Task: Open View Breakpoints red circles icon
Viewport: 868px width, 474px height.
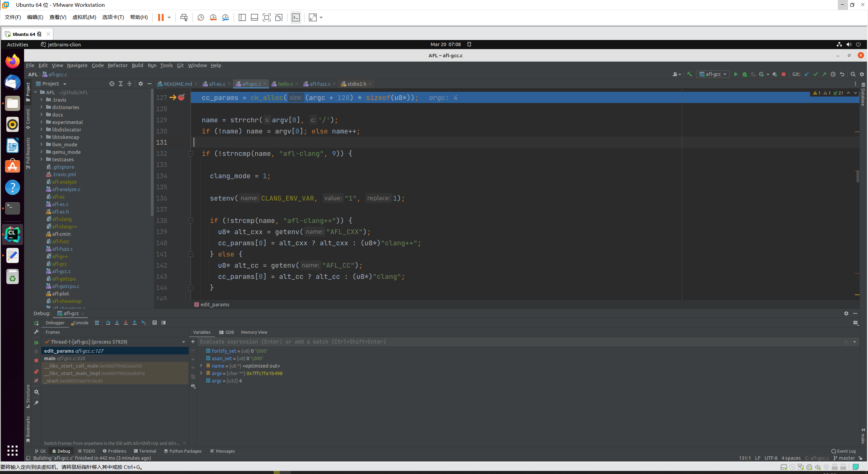Action: point(36,372)
